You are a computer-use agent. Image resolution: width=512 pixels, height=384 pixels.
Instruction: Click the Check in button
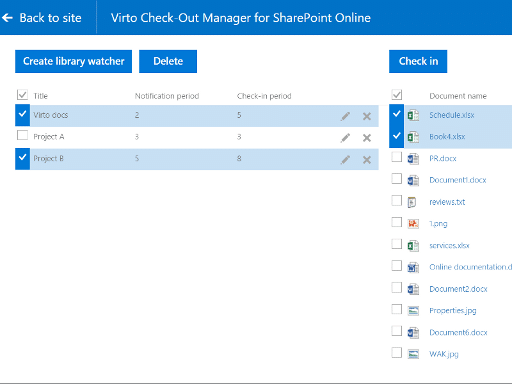tap(418, 61)
